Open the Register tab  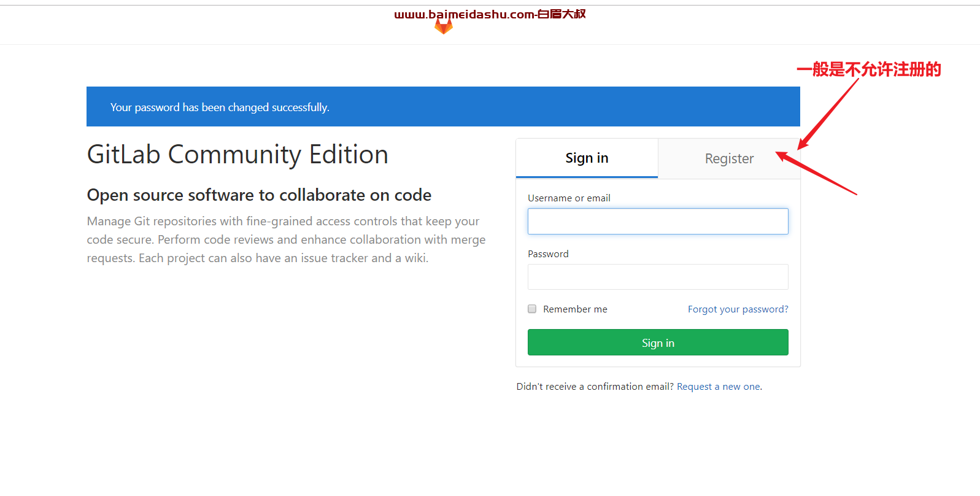pyautogui.click(x=729, y=159)
